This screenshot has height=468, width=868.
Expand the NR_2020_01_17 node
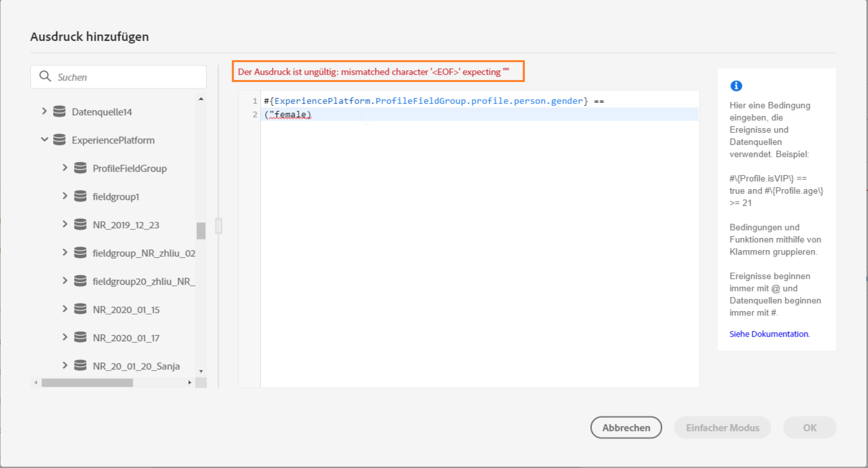click(65, 337)
